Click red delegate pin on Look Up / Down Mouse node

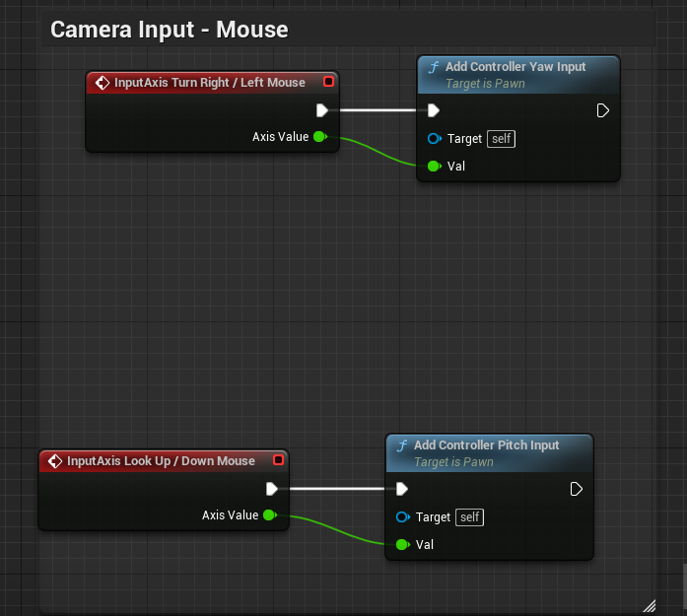tap(278, 460)
